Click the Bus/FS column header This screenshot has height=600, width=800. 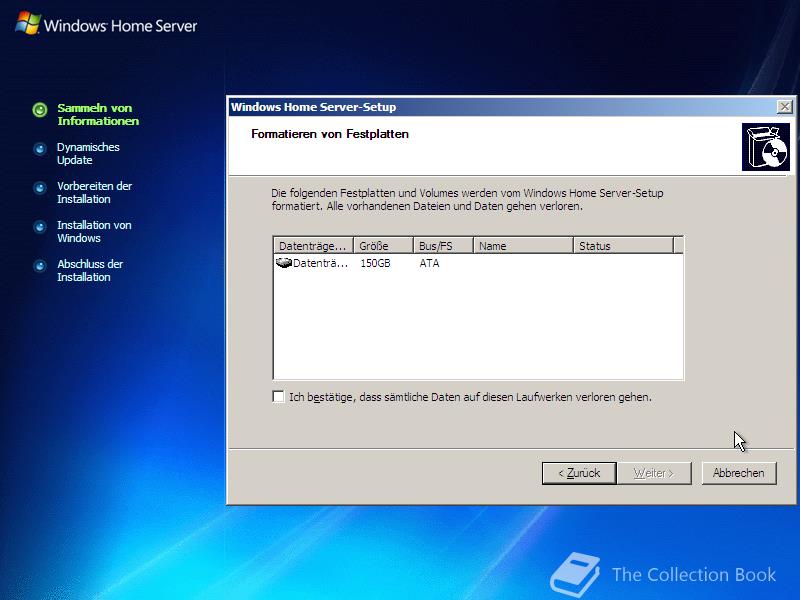[443, 245]
